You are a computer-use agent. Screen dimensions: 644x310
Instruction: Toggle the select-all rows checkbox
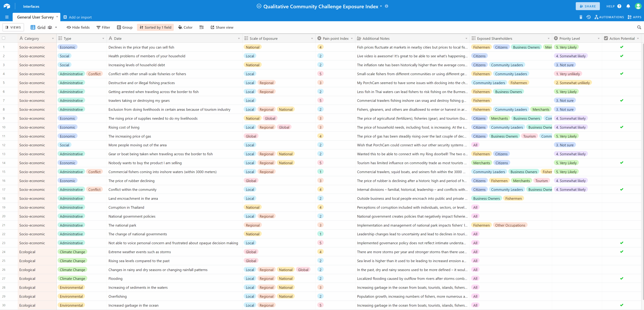pos(4,38)
